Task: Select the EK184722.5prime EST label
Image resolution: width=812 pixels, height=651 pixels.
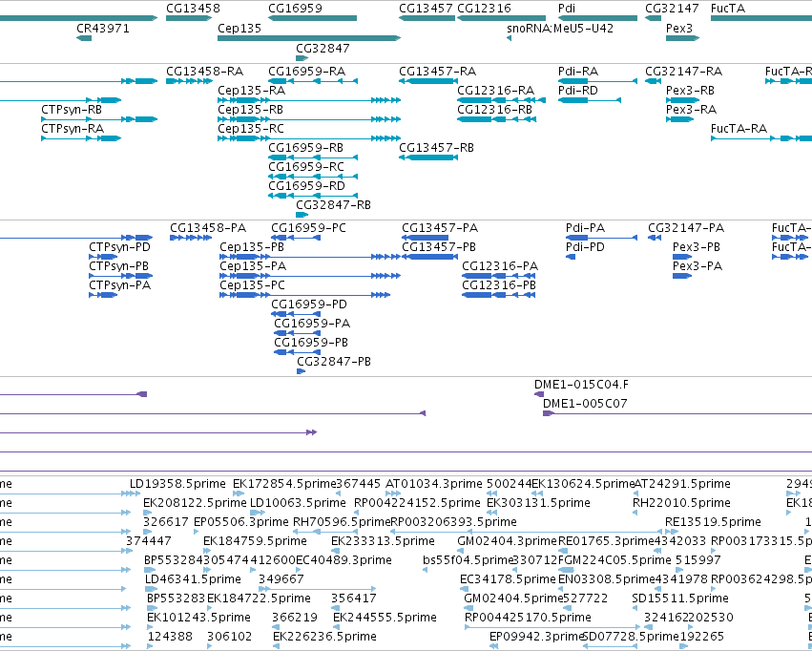Action: (259, 598)
